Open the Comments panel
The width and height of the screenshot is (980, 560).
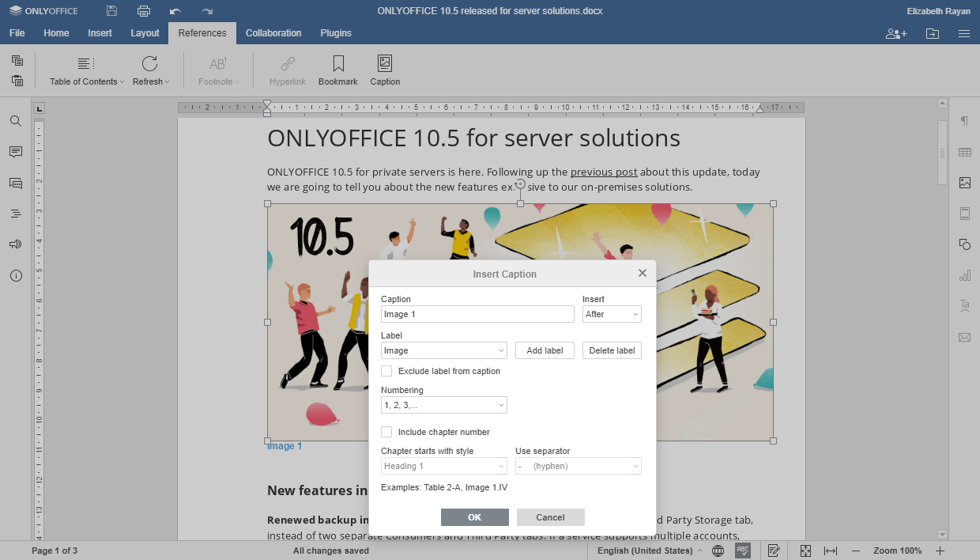pyautogui.click(x=16, y=152)
